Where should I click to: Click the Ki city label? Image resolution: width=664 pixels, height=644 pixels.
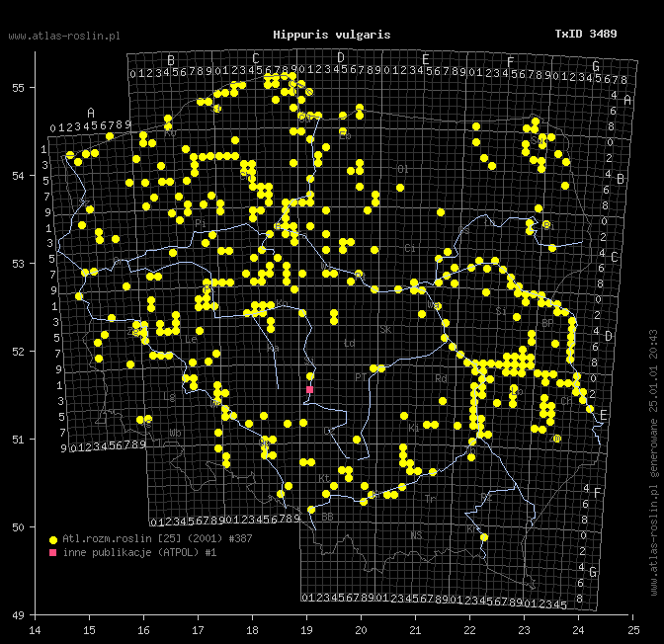click(x=414, y=428)
